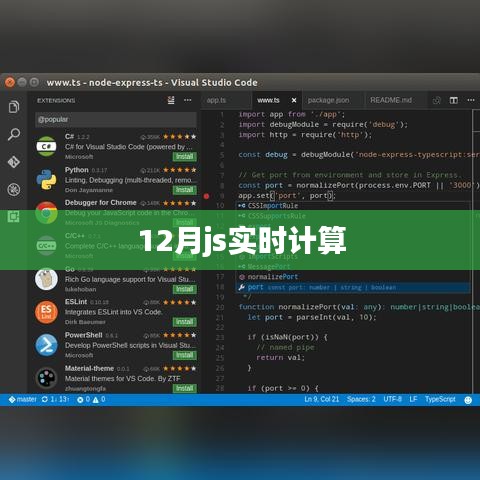The width and height of the screenshot is (480, 480).
Task: Click line number 20 in the gutter
Action: (220, 307)
